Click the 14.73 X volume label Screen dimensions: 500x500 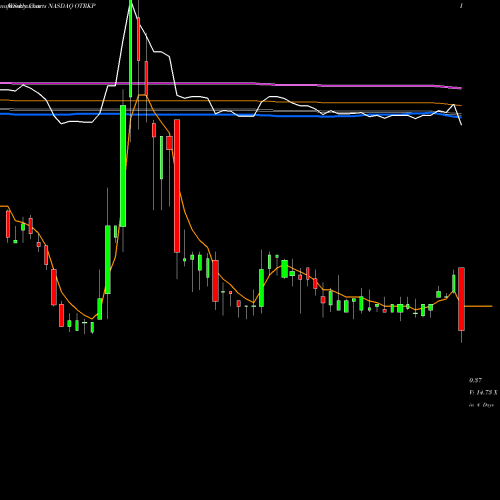[483, 393]
